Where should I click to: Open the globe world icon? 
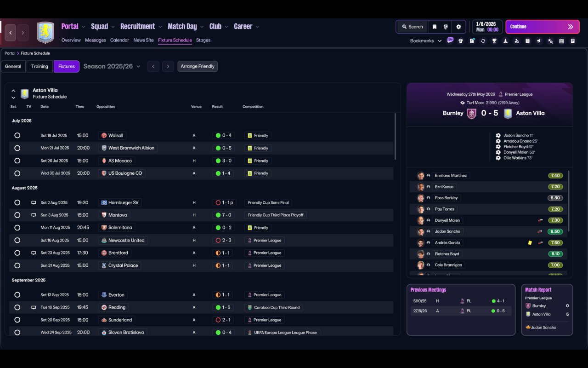click(x=446, y=27)
